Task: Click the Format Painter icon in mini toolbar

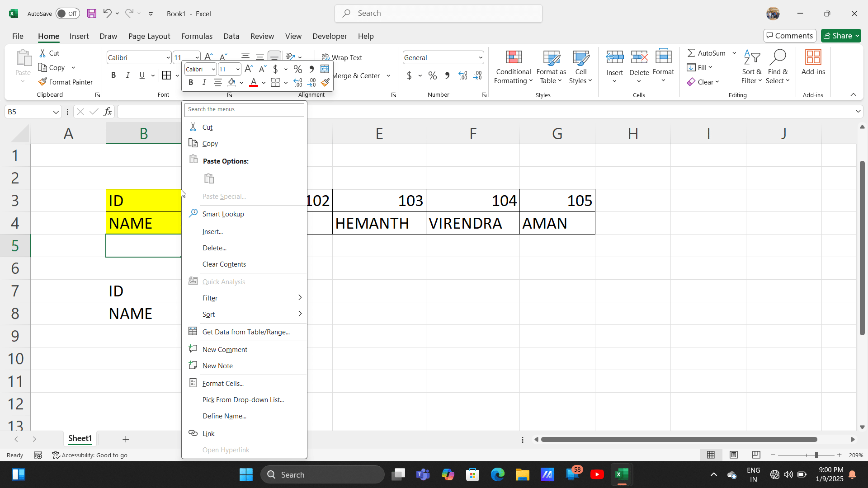Action: tap(325, 83)
